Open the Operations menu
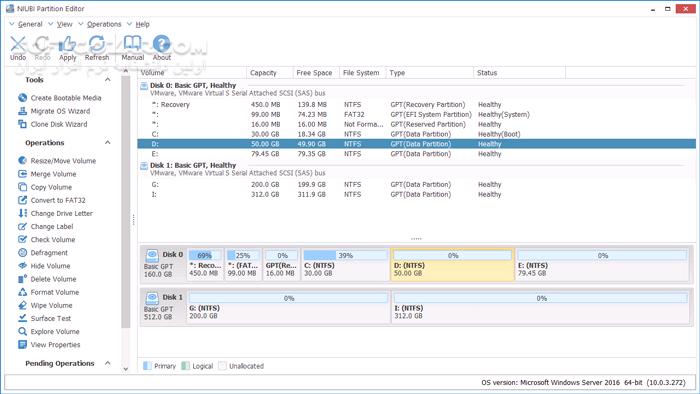 tap(104, 24)
